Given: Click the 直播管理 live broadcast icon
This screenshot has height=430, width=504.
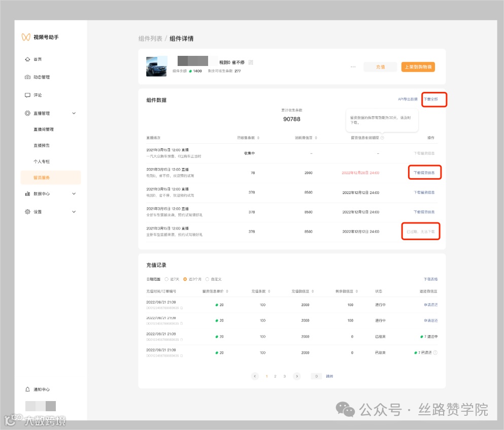Looking at the screenshot, I should point(27,113).
